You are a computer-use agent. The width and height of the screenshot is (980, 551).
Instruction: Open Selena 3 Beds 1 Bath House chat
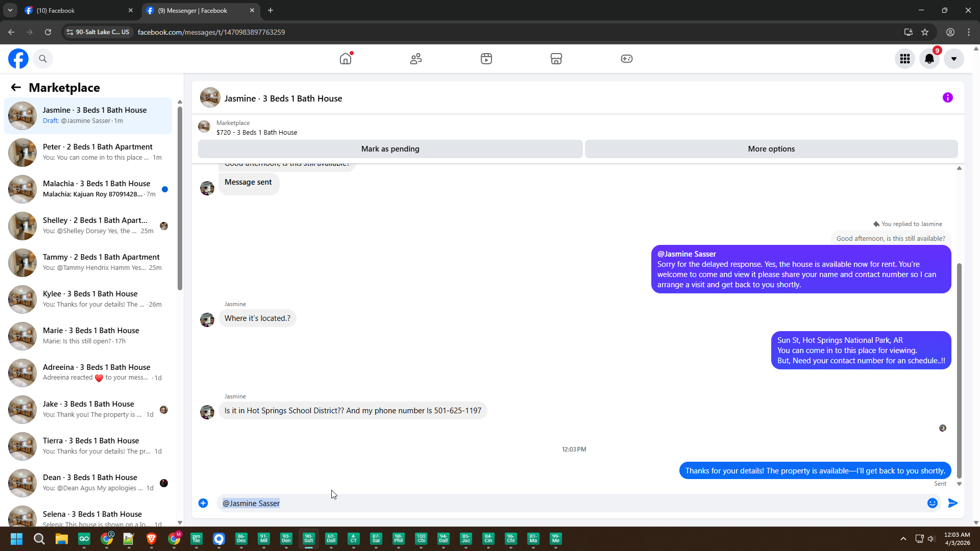[88, 514]
